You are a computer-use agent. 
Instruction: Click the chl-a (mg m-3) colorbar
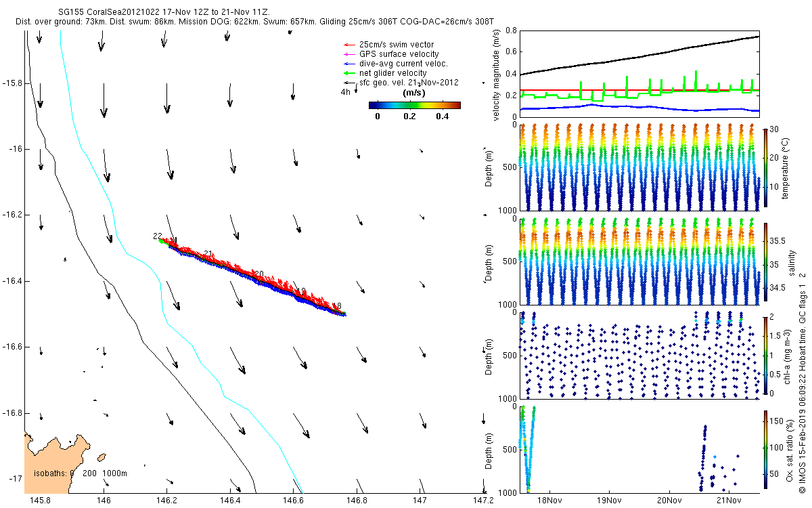pyautogui.click(x=765, y=354)
